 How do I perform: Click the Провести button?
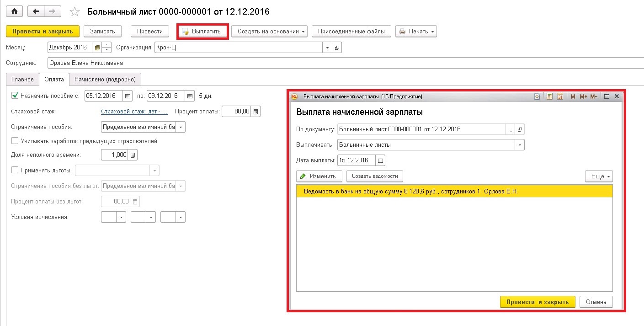149,31
